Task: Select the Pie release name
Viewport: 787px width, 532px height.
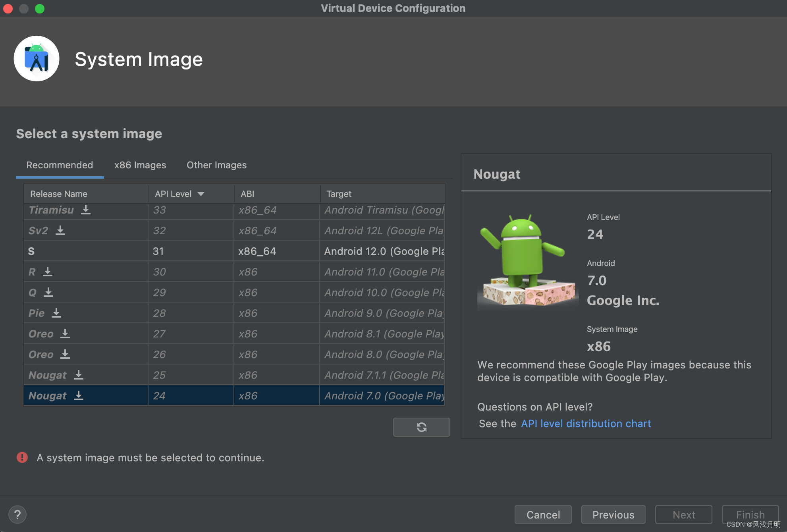Action: [x=37, y=313]
